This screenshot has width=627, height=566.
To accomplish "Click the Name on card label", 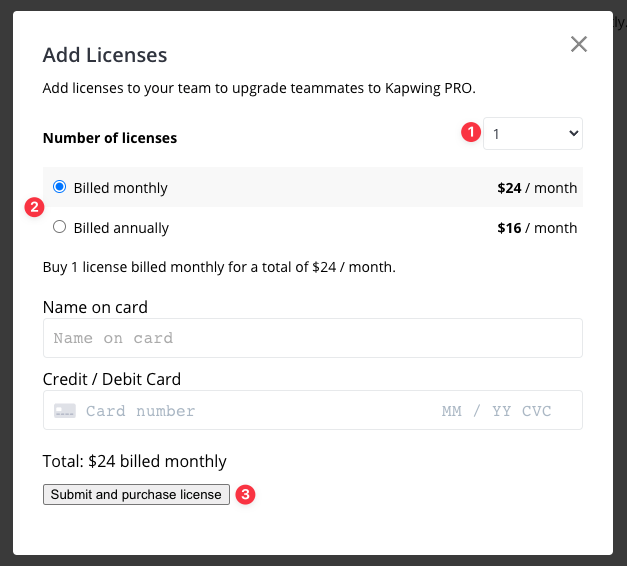I will pyautogui.click(x=95, y=307).
